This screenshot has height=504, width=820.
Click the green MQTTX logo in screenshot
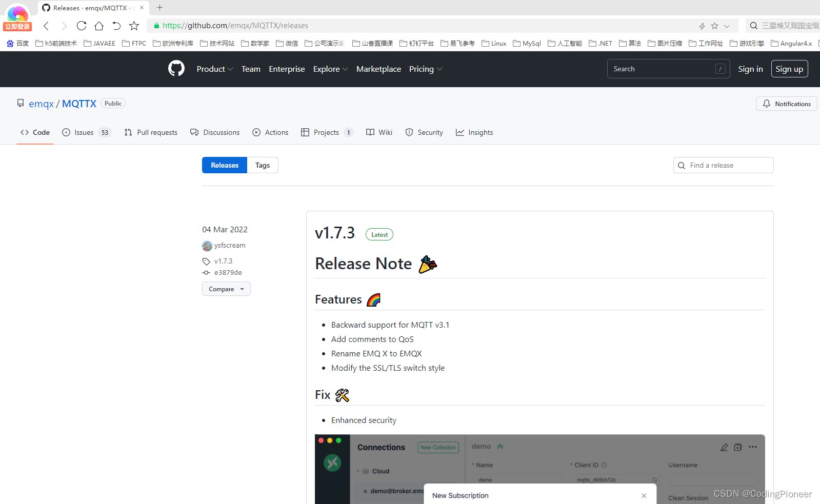pos(332,463)
